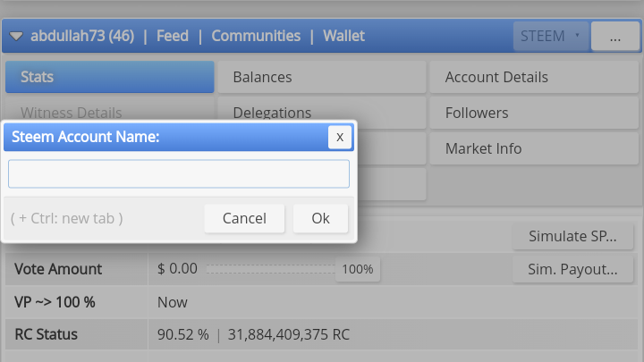The height and width of the screenshot is (362, 644).
Task: Switch to the Balances tab
Action: pos(322,77)
